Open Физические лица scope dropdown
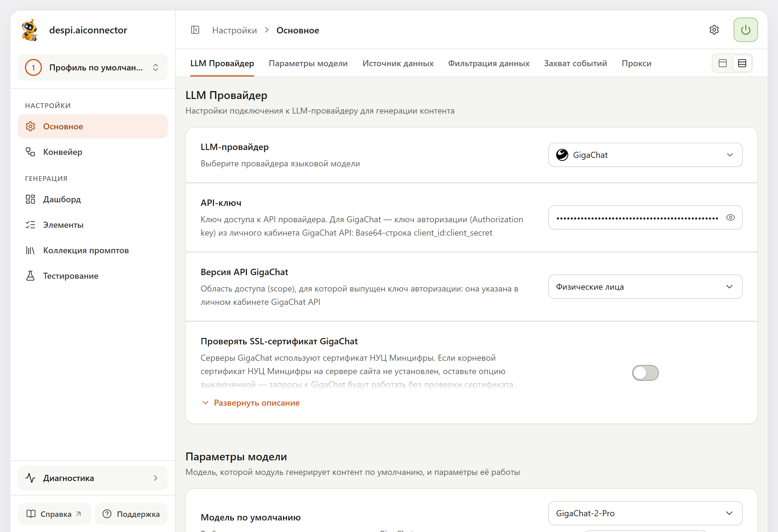This screenshot has height=532, width=778. [645, 287]
